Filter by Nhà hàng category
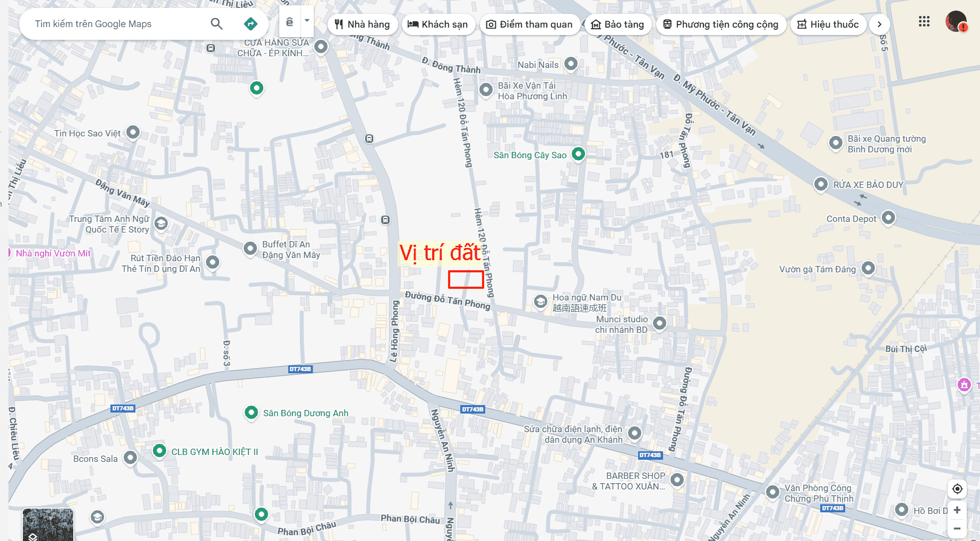The height and width of the screenshot is (541, 980). (x=362, y=24)
